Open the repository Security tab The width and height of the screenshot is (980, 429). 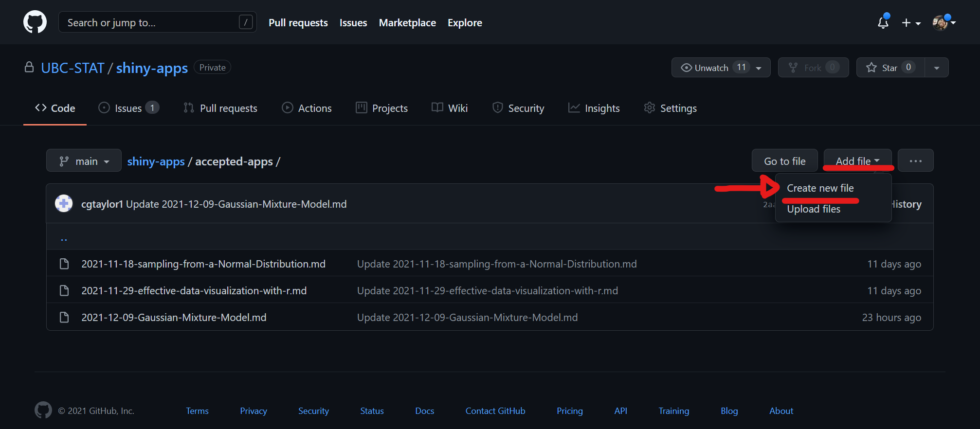pyautogui.click(x=518, y=108)
